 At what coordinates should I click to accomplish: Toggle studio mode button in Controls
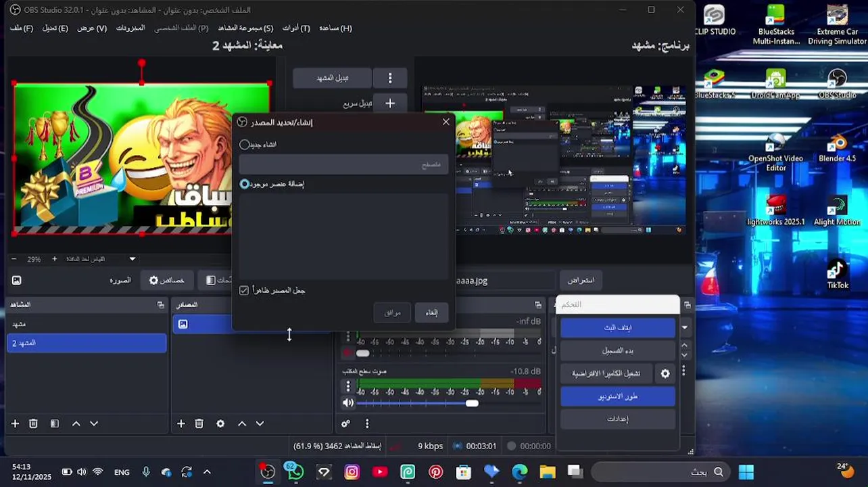[618, 396]
